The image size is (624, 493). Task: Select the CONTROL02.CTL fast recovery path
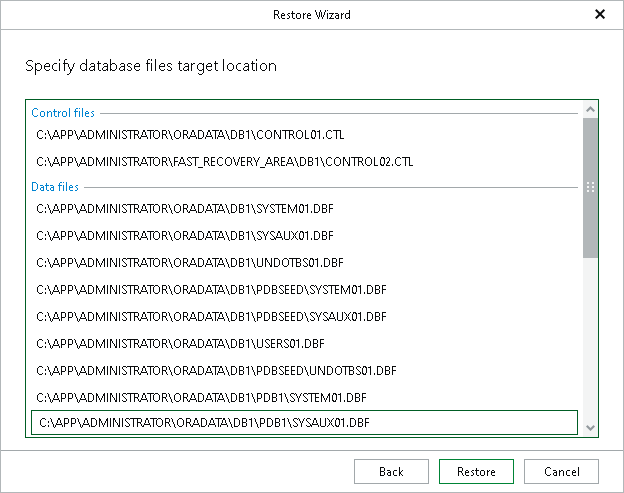225,161
